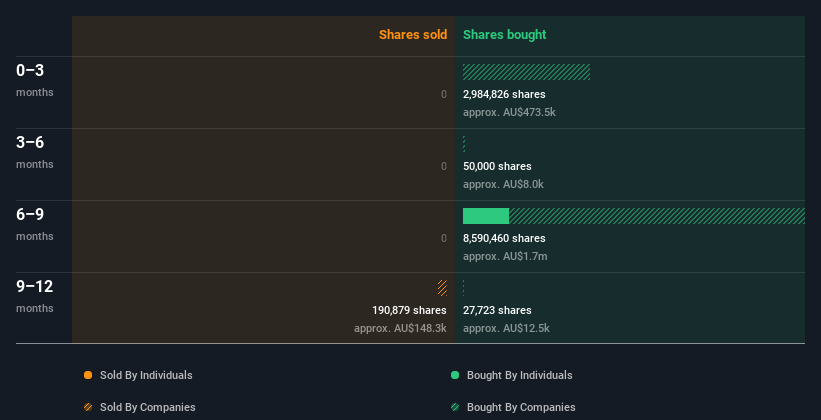Image resolution: width=821 pixels, height=420 pixels.
Task: Click the 6–9 months row label
Action: pyautogui.click(x=35, y=224)
